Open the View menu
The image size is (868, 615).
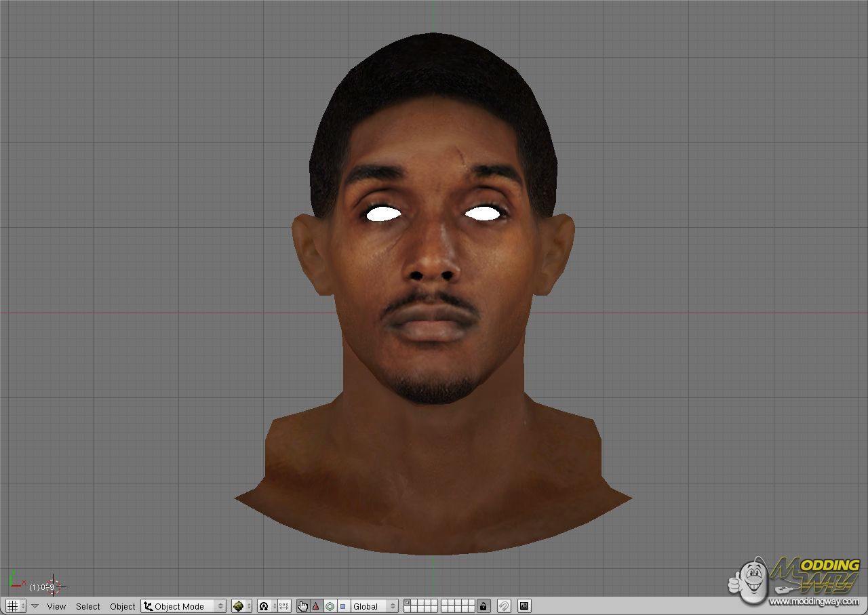56,606
